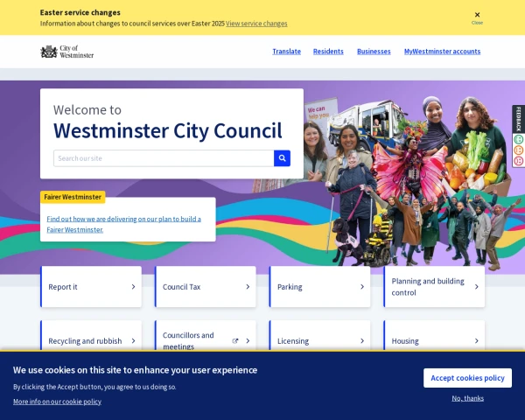Click chevron on Recycling and rubbish card
The height and width of the screenshot is (420, 525).
133,341
